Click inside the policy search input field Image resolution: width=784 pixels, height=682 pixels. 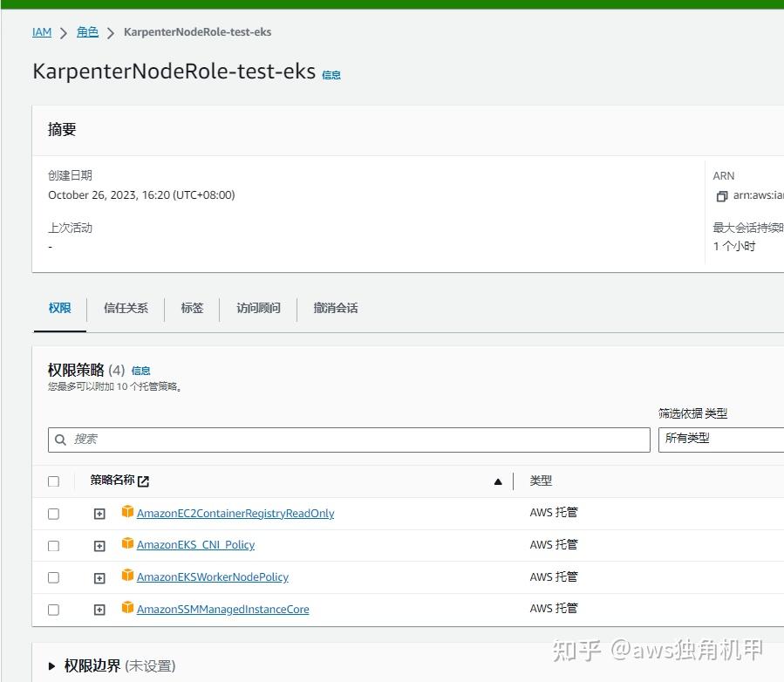pos(262,439)
